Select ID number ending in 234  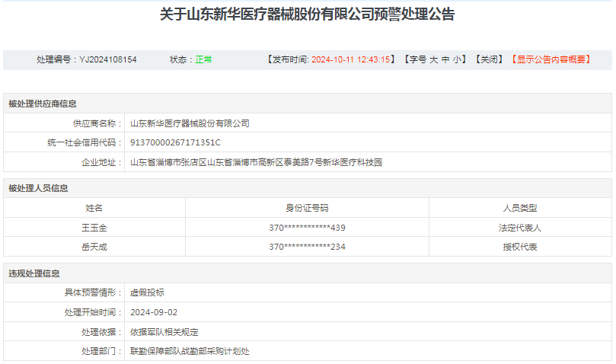pos(307,247)
